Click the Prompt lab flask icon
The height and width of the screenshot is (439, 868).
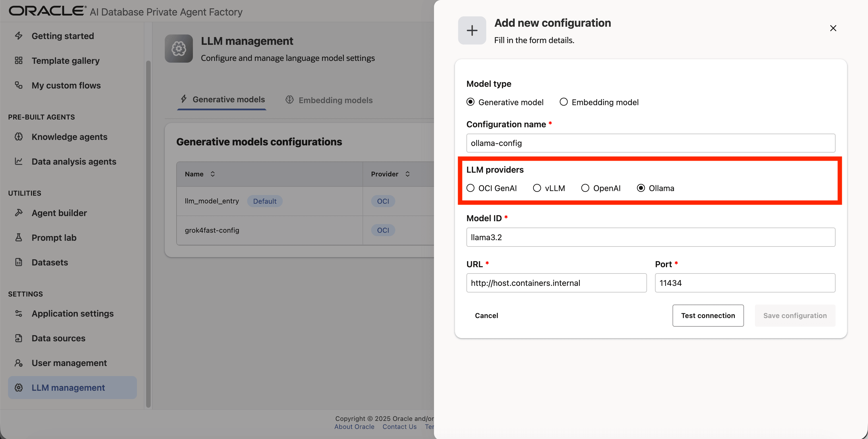[x=19, y=237]
